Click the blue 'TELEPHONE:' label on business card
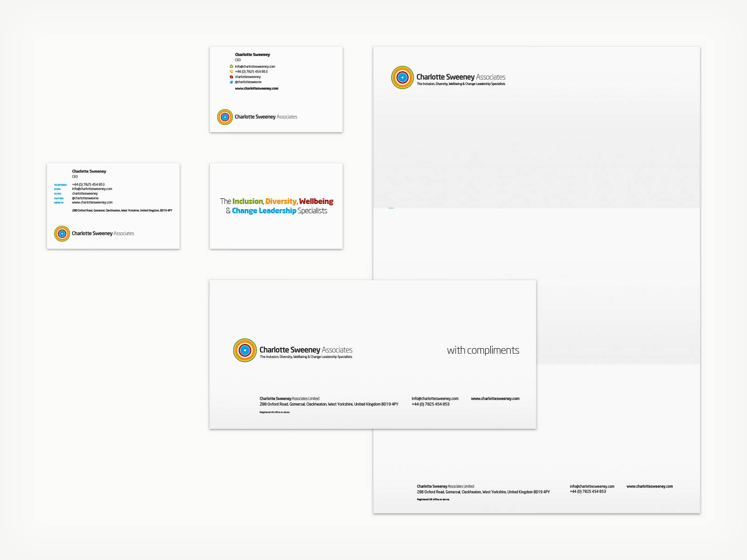The height and width of the screenshot is (560, 747). [x=61, y=185]
